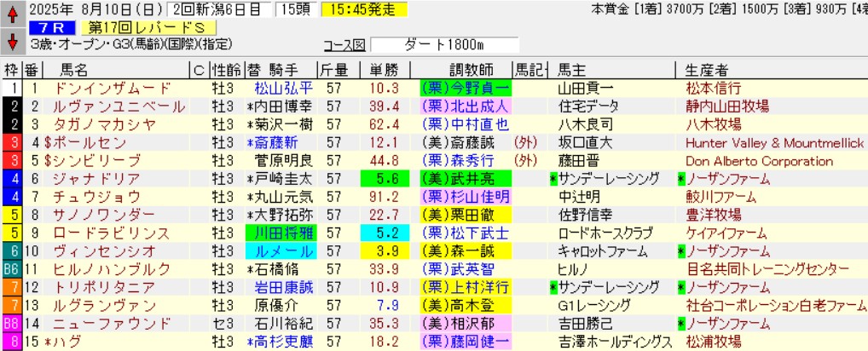
Task: Select horse ドンインザムード in row 1
Action: [113, 88]
